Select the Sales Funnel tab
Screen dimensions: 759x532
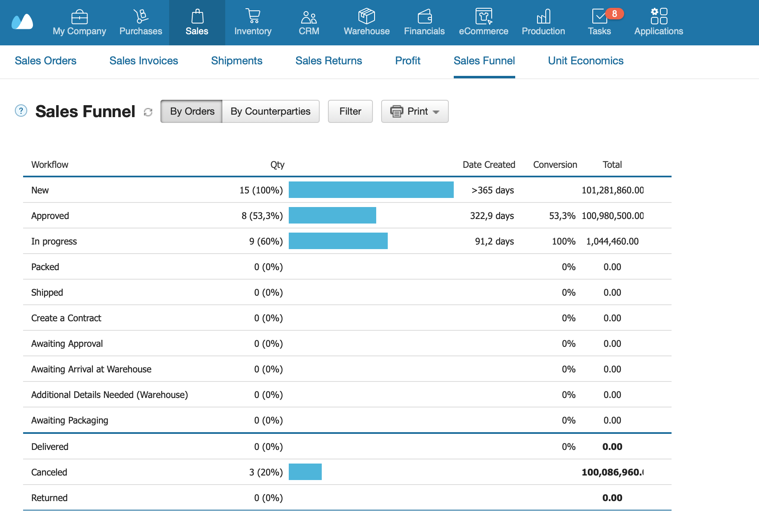484,61
